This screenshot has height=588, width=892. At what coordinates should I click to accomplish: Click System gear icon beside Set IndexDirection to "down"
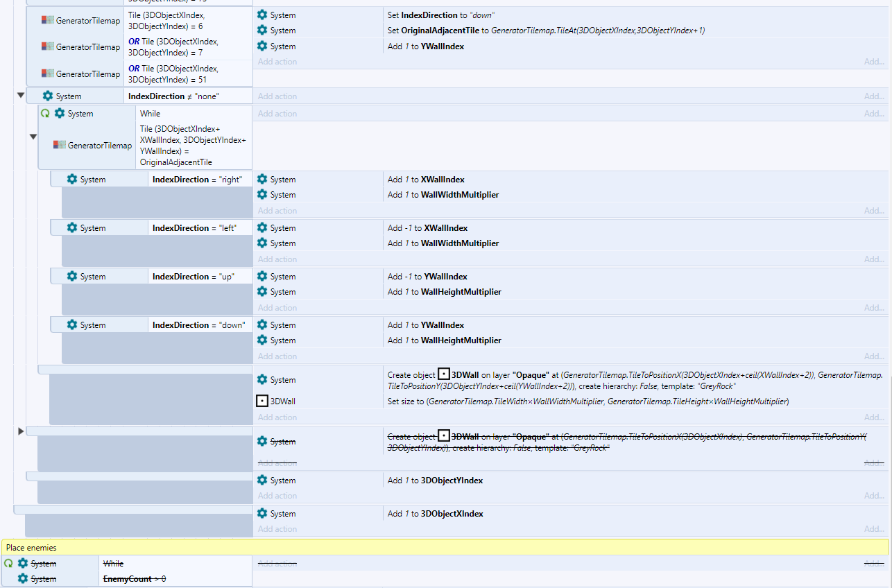coord(262,15)
